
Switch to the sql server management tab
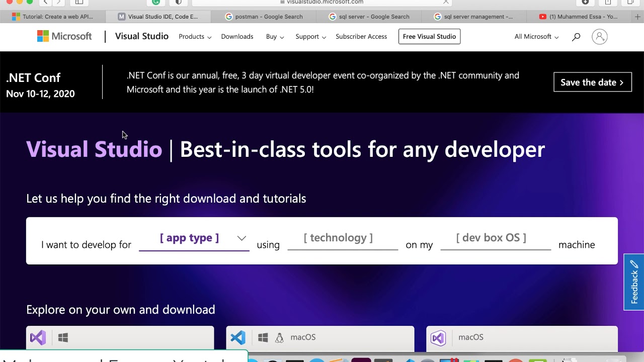(473, 17)
